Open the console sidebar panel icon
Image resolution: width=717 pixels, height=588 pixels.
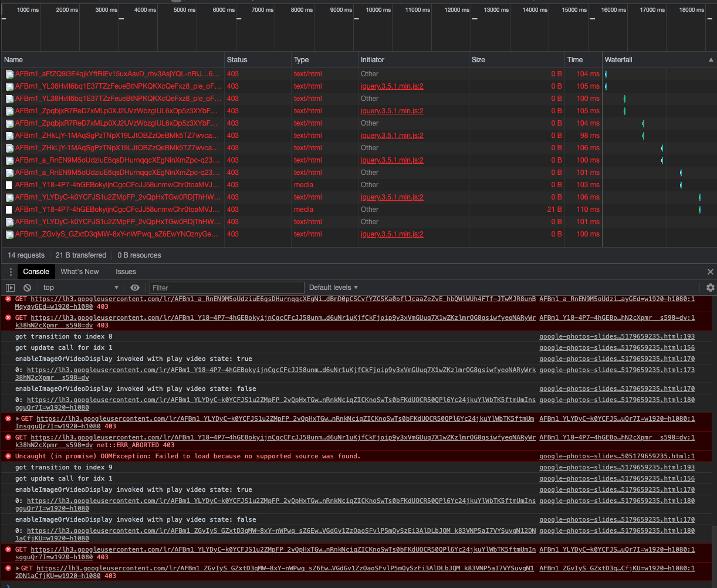[10, 288]
